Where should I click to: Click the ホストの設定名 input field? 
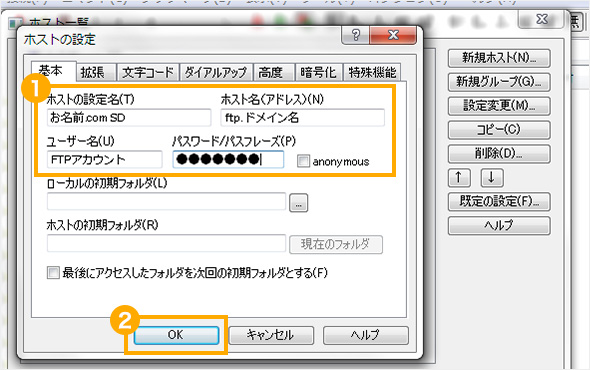click(x=129, y=118)
